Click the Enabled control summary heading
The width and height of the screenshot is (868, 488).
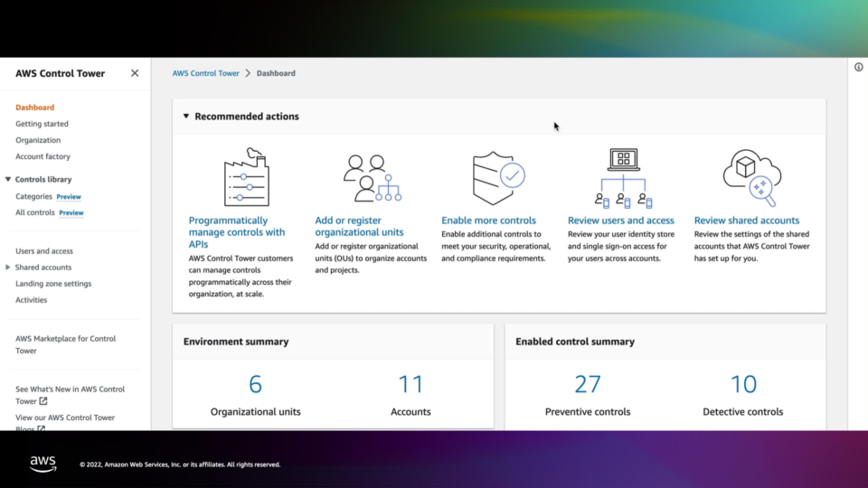pos(575,342)
